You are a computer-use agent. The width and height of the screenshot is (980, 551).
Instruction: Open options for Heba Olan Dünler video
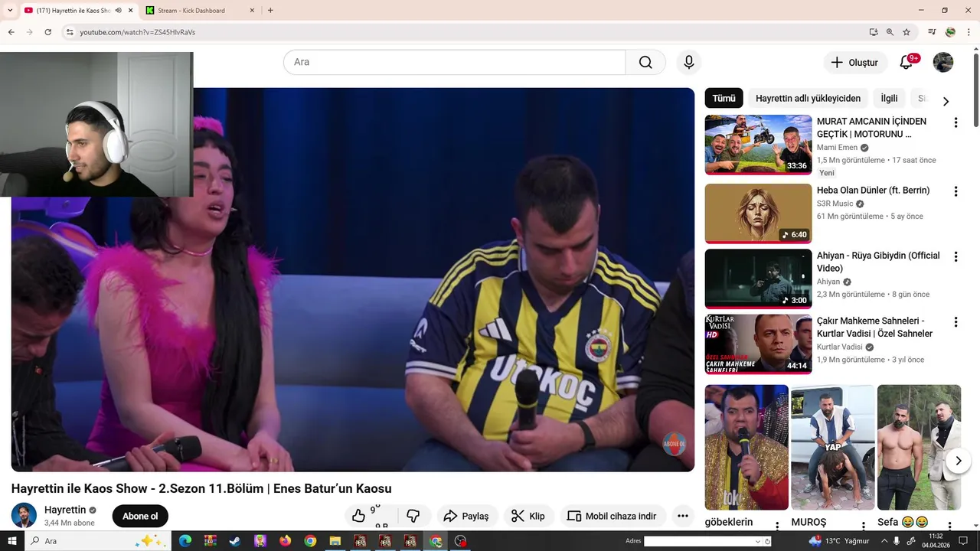(x=955, y=191)
